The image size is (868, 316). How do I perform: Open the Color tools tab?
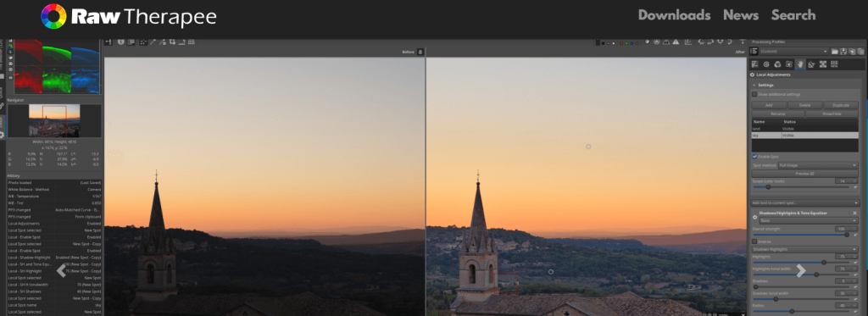point(778,64)
